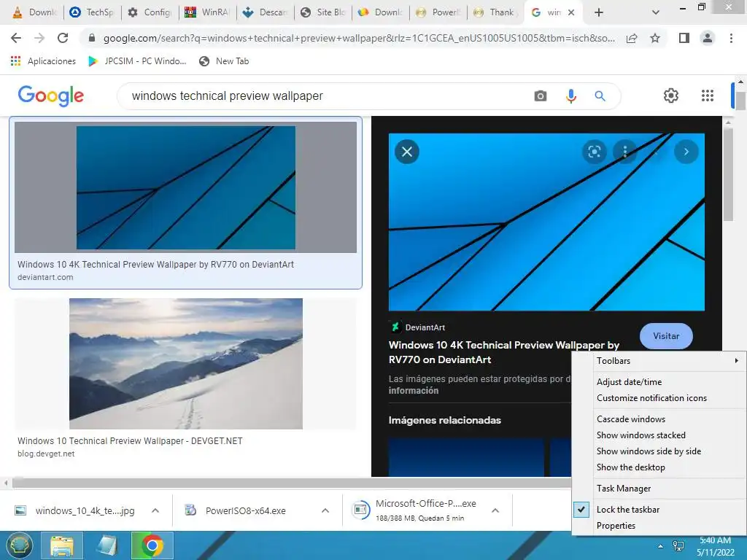Click the Google logo

tap(51, 96)
